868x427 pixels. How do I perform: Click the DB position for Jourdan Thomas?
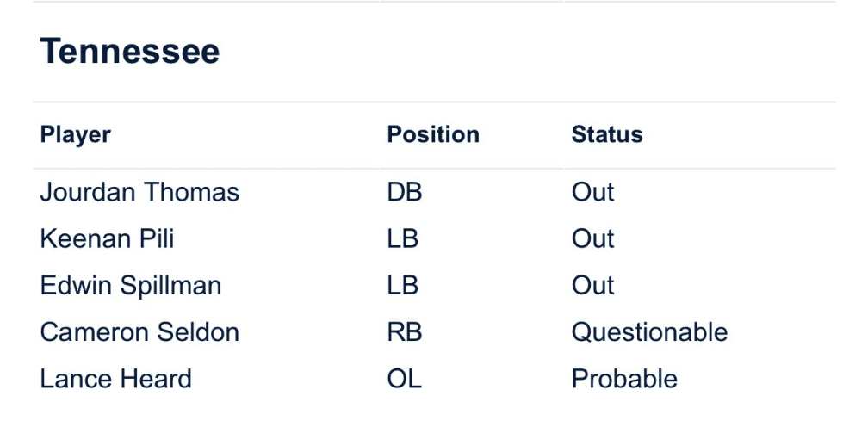(404, 192)
